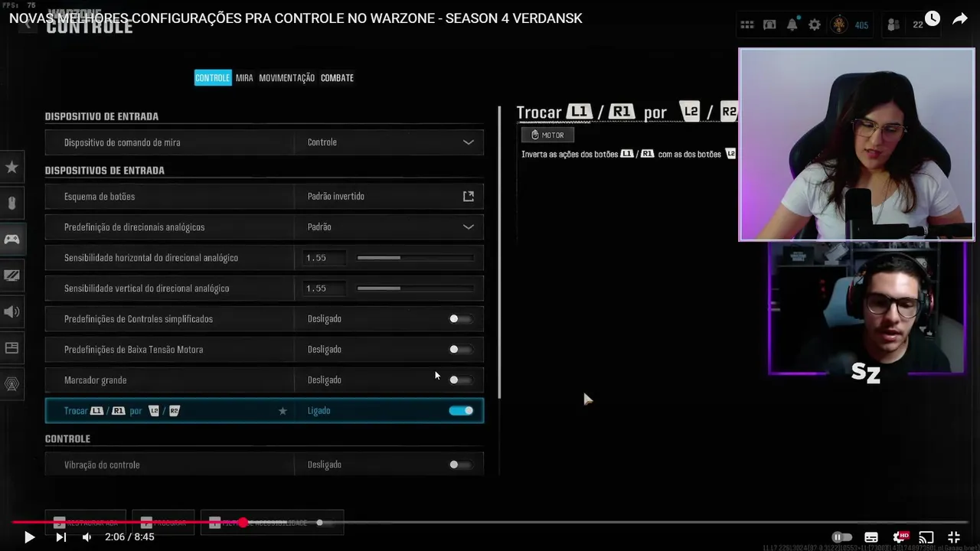Open the friends social icon
The height and width of the screenshot is (551, 980).
tap(893, 25)
